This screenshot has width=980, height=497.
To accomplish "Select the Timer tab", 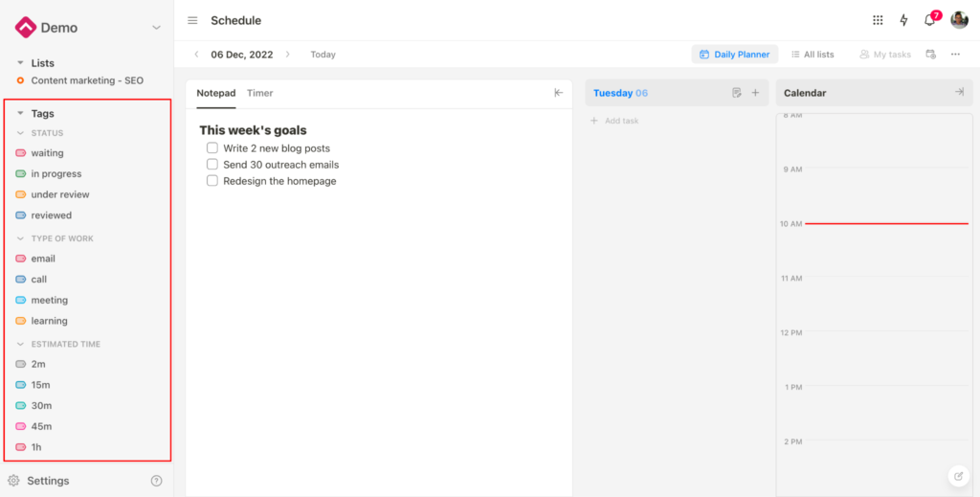I will (260, 93).
